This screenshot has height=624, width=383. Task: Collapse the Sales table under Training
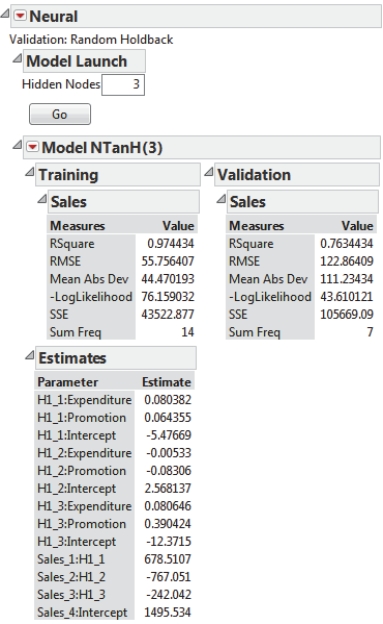coord(42,199)
